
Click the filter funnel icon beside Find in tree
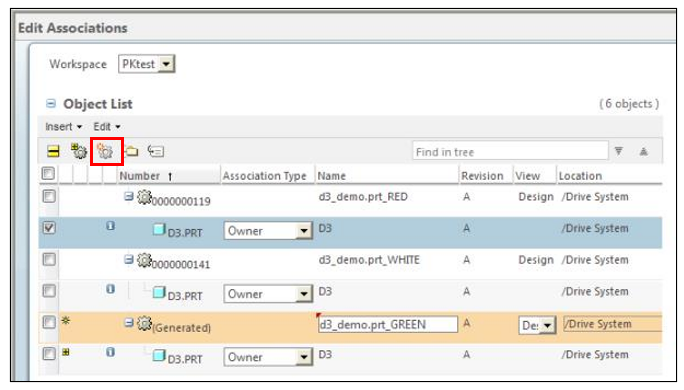coord(619,151)
